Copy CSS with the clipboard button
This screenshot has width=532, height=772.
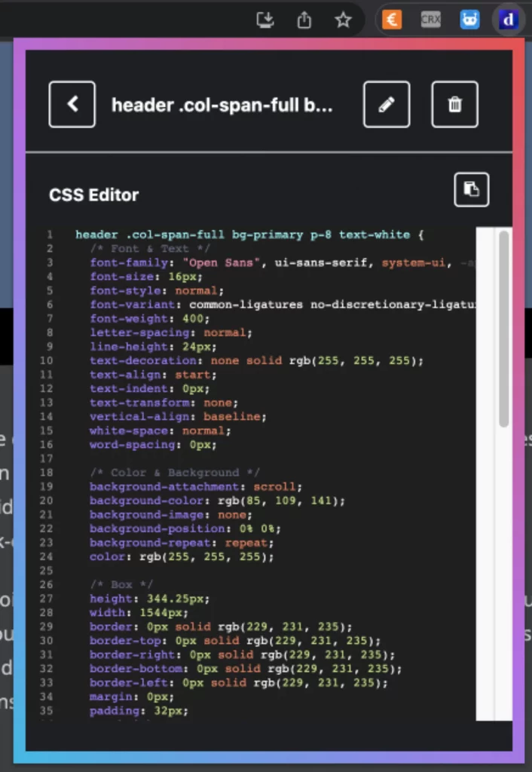472,189
